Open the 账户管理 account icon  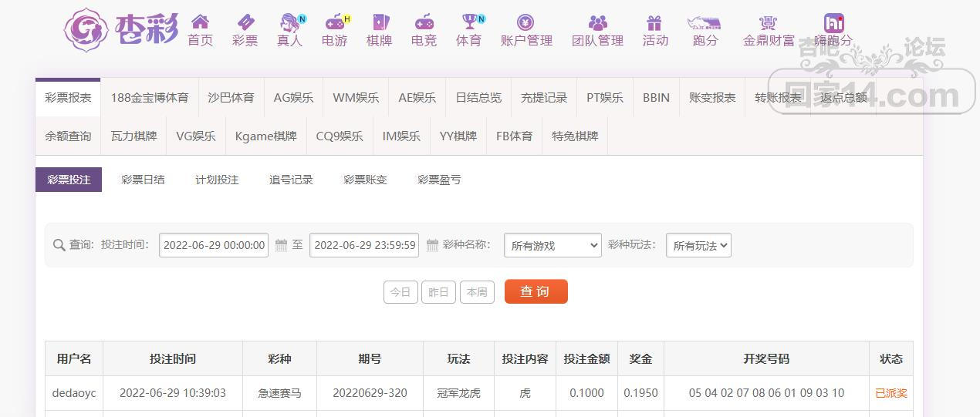[525, 22]
